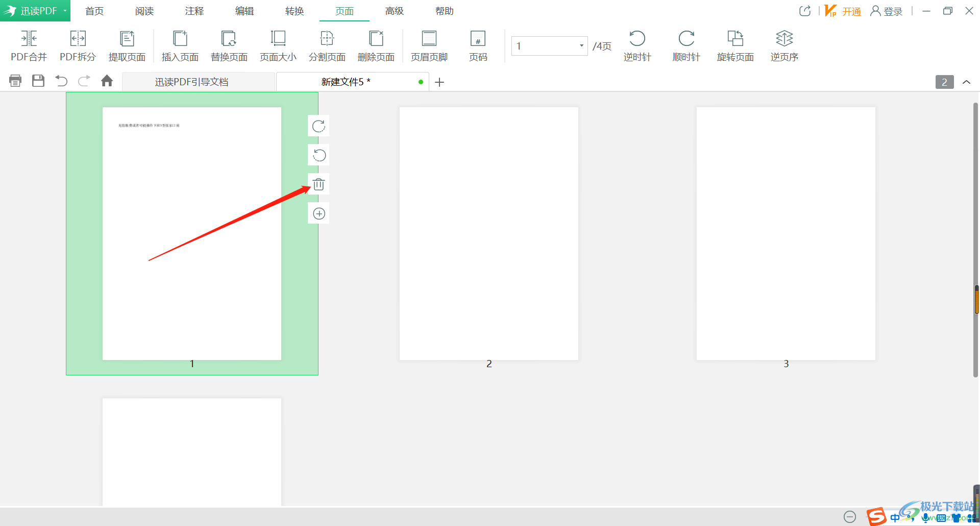Select the fourth page thumbnail at bottom

click(192, 452)
